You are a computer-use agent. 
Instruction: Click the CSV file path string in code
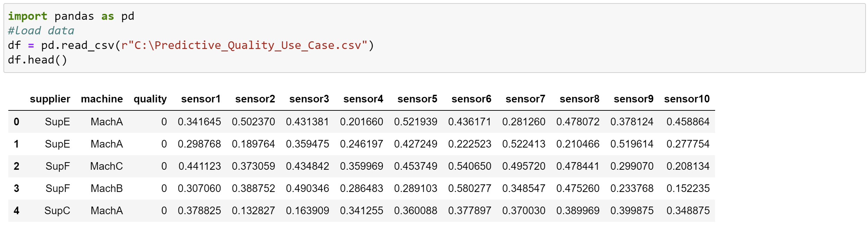click(x=244, y=45)
